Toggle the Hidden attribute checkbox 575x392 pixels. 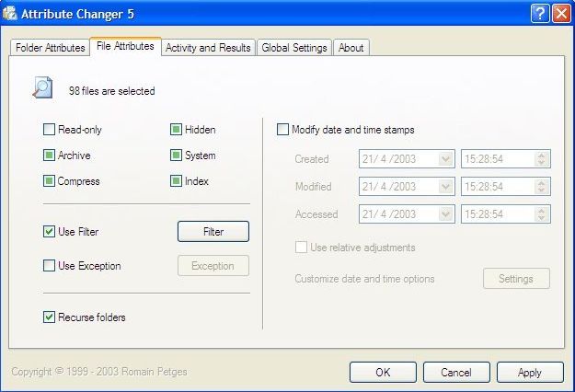click(176, 130)
